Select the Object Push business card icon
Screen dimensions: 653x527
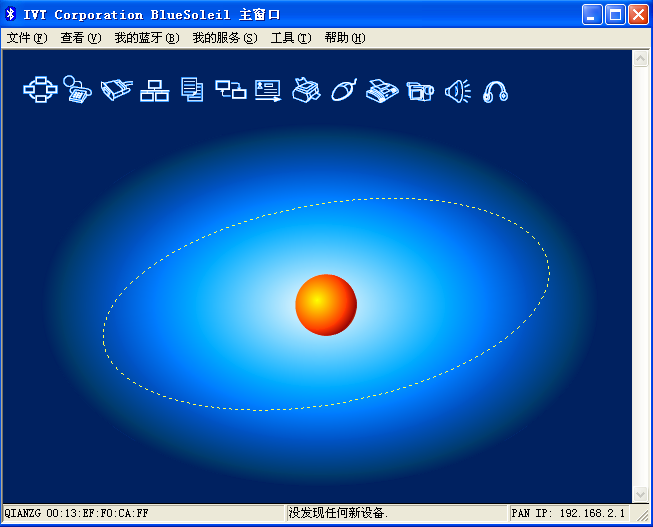(268, 90)
